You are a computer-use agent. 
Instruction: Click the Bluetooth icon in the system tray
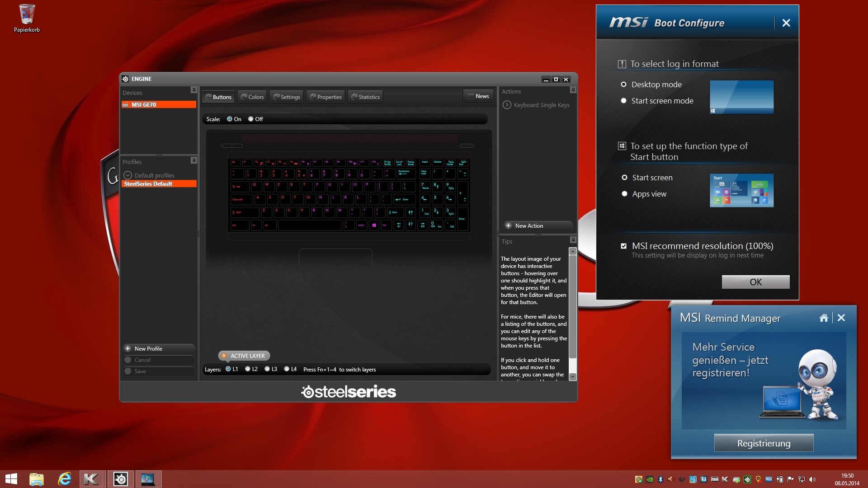click(660, 479)
